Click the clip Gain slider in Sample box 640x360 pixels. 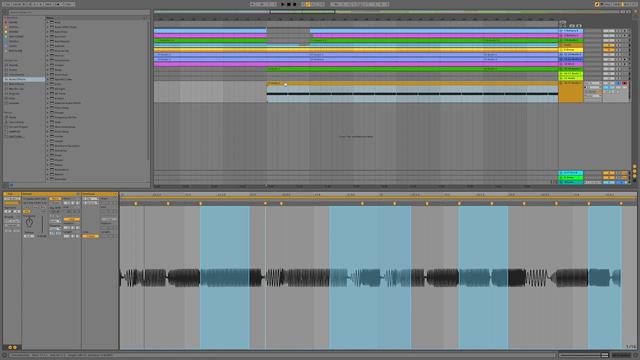click(42, 225)
